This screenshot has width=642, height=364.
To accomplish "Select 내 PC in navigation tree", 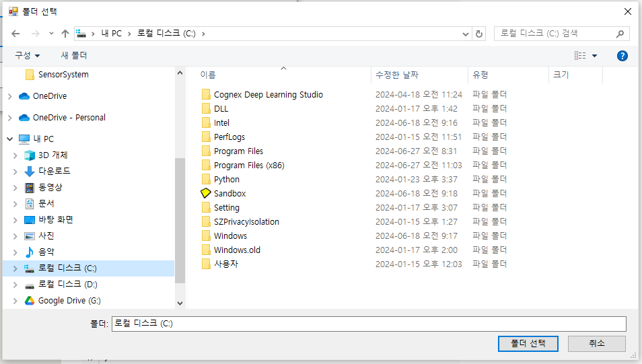I will click(x=43, y=139).
